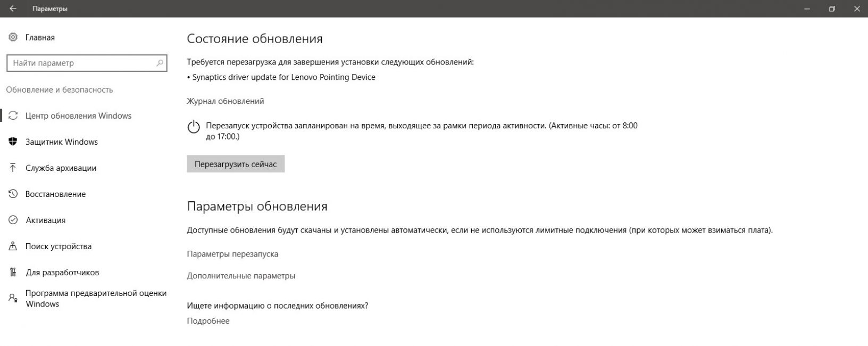
Task: Focus the Найти параметр search field
Action: coord(87,63)
